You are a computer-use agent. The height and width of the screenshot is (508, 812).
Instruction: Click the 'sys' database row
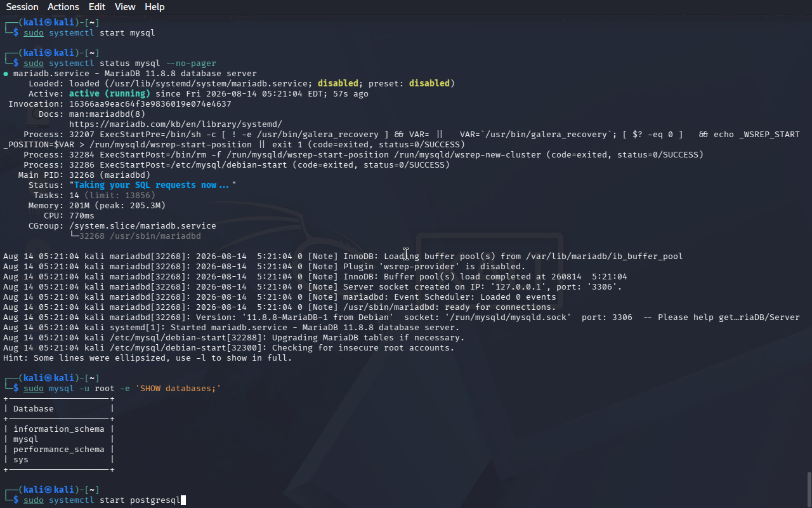58,460
